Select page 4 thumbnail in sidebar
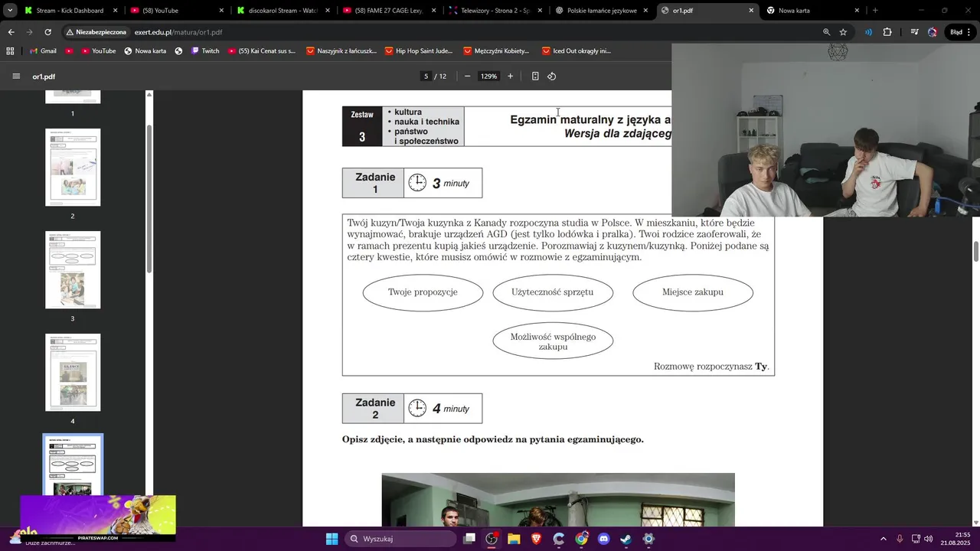The width and height of the screenshot is (980, 551). coord(73,372)
